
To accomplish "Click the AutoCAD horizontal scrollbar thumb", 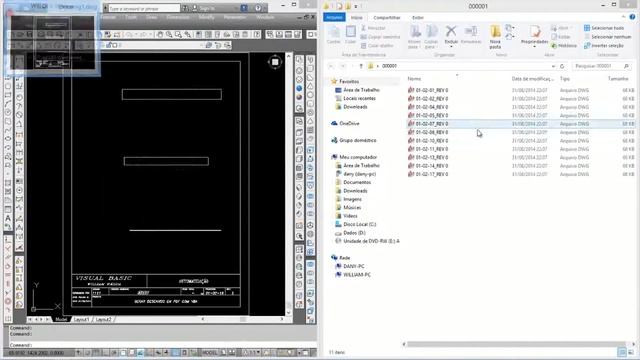I will pyautogui.click(x=243, y=319).
